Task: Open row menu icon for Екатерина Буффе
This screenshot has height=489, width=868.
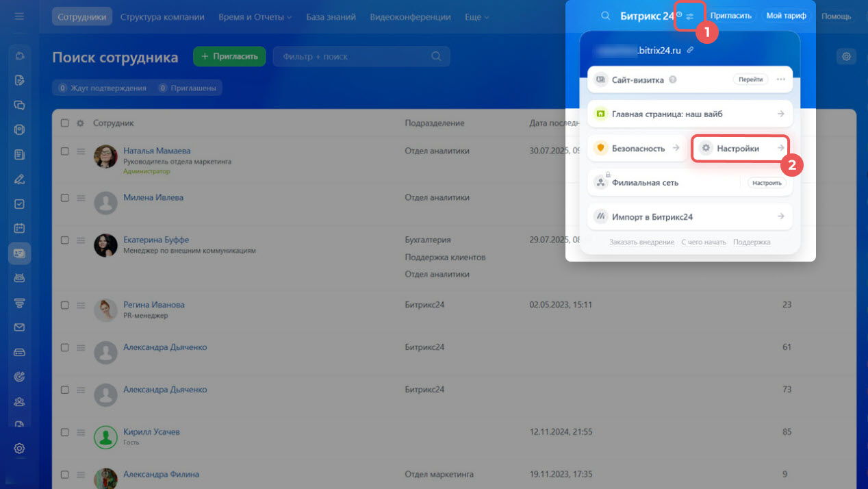Action: (80, 240)
